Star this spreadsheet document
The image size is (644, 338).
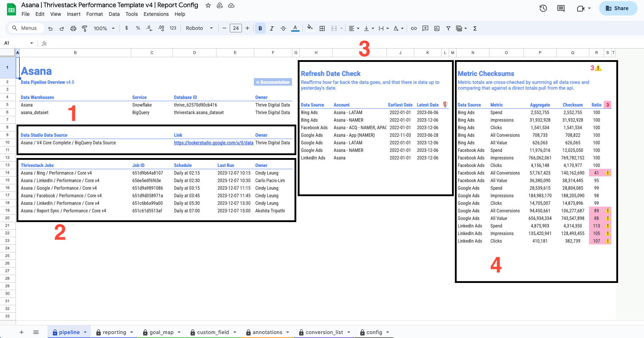(x=208, y=5)
